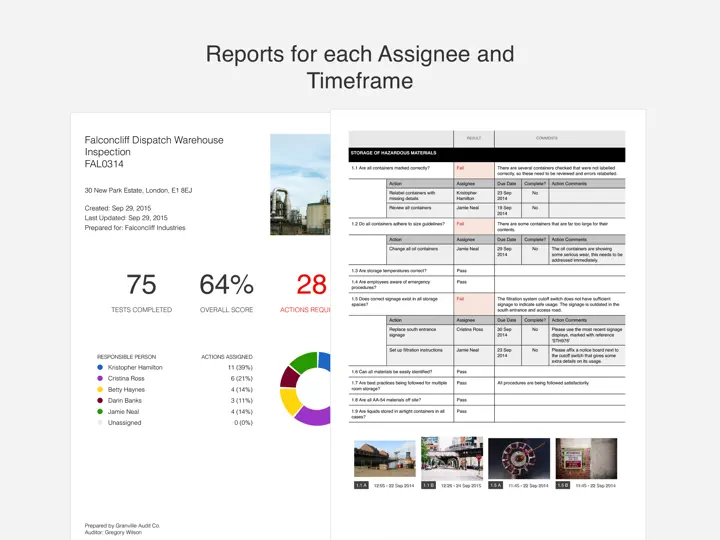Viewport: 720px width, 540px height.
Task: Click question '1.7 Are best practices being followed'
Action: point(399,386)
